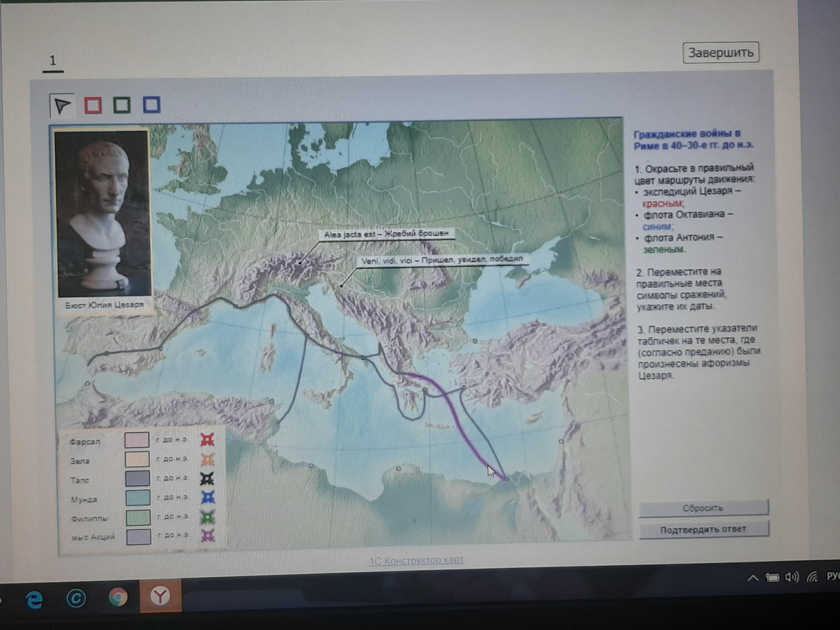The image size is (840, 630).
Task: Select the red square color tool
Action: click(93, 105)
